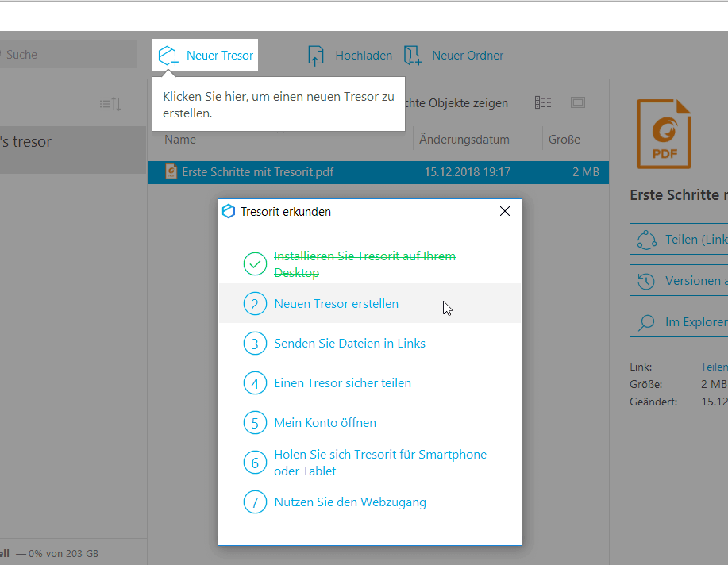Click the '2 MB' size cell in file row
This screenshot has width=728, height=565.
pyautogui.click(x=585, y=172)
